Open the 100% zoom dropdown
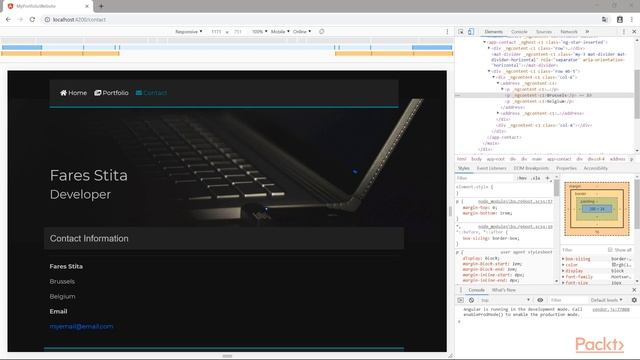Screen dimensions: 640x360 (x=260, y=31)
